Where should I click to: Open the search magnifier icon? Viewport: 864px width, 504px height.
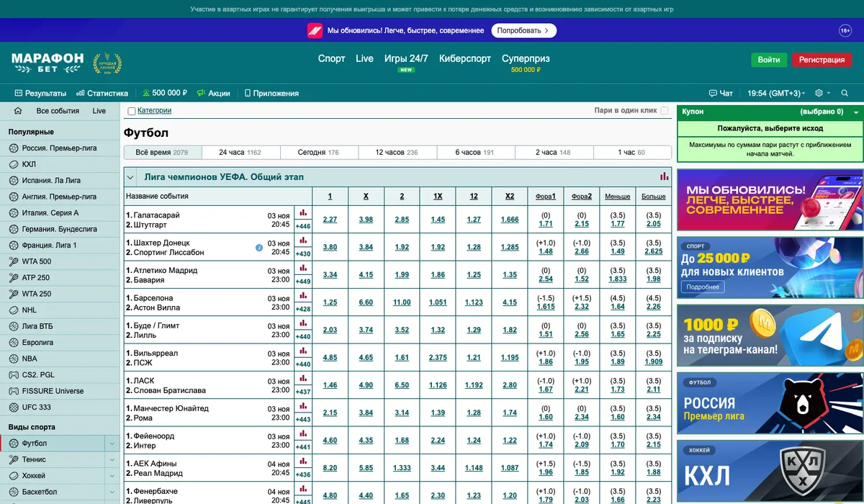[845, 93]
